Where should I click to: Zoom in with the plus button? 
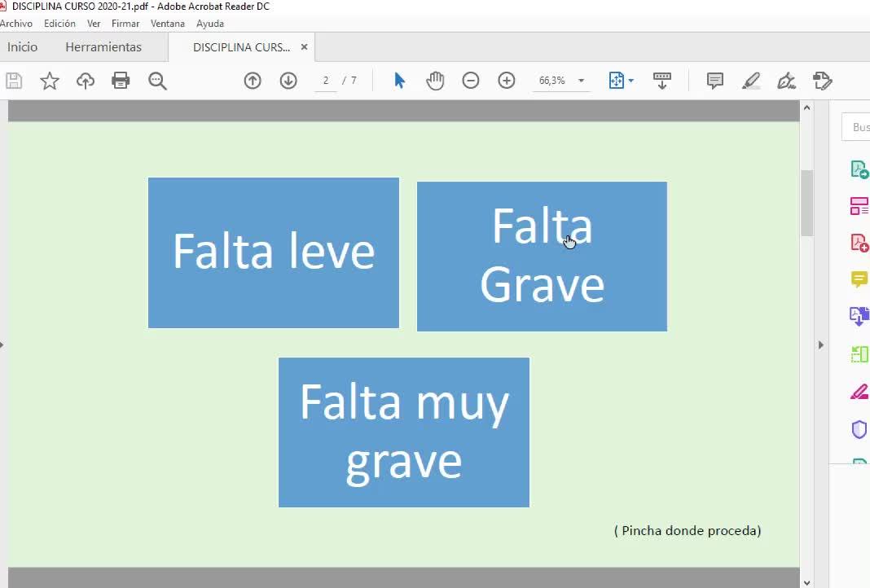(x=507, y=81)
